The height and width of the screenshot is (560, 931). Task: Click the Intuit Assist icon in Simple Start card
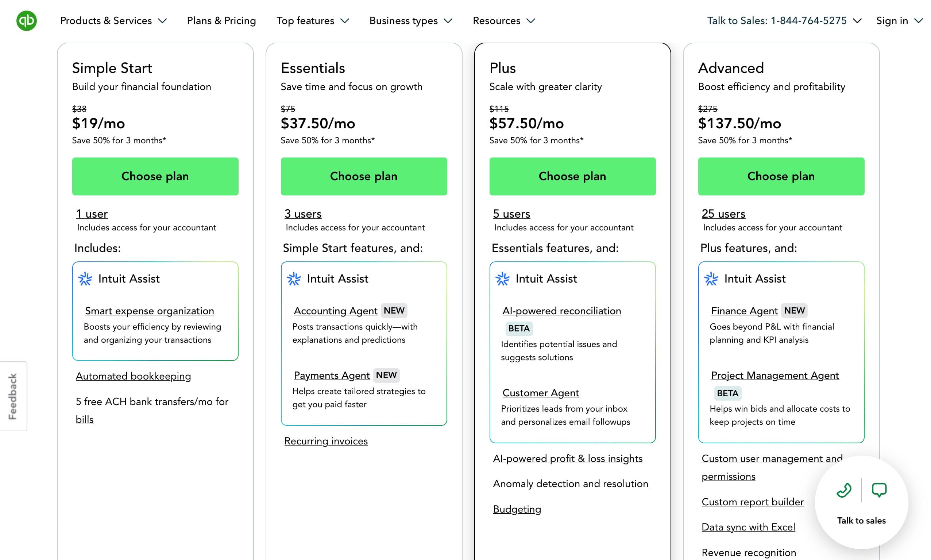pos(85,279)
